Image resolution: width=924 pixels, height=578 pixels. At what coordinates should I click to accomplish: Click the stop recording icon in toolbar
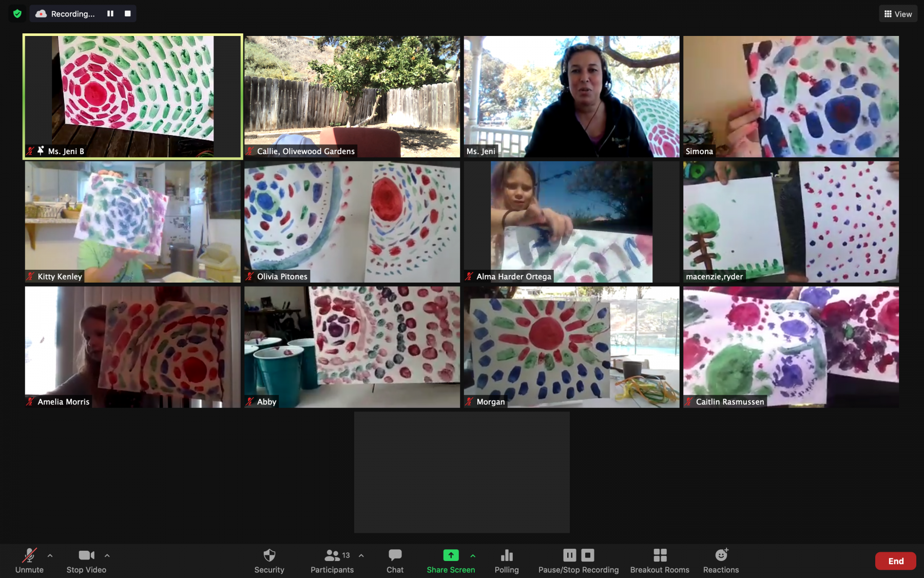tap(588, 555)
